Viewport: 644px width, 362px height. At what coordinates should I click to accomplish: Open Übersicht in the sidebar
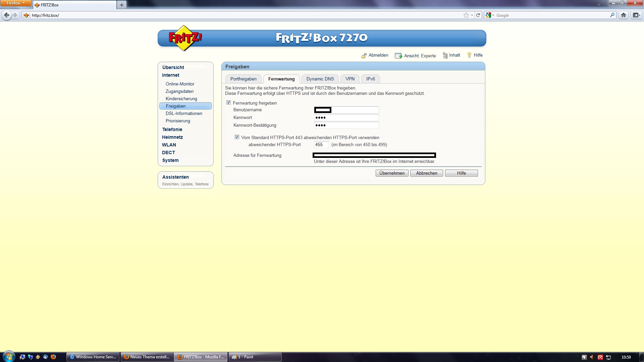coord(173,67)
